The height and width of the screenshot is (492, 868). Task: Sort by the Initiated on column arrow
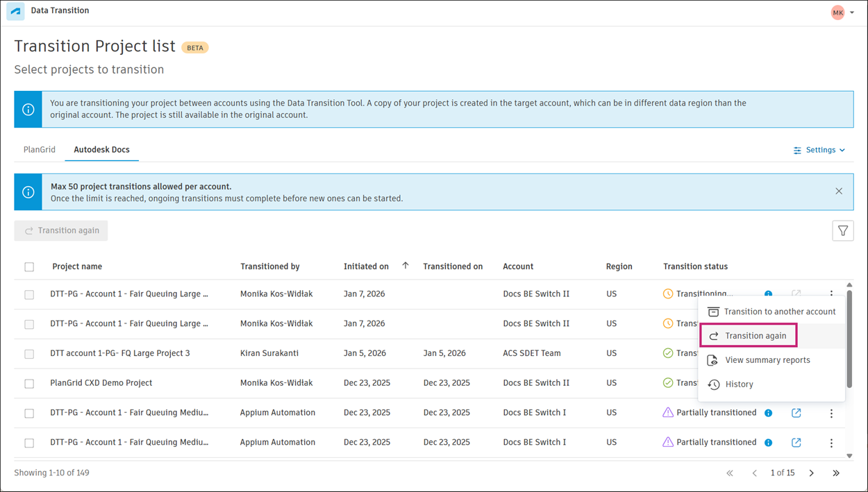click(x=406, y=266)
